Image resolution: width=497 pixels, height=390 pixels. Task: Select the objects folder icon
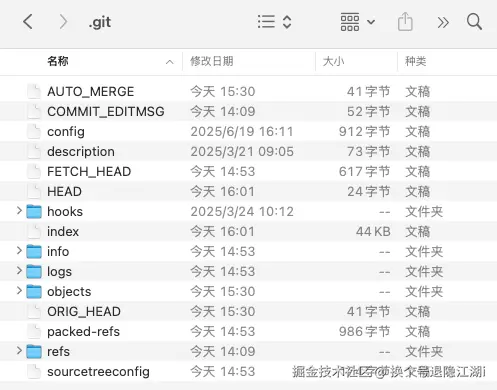click(x=34, y=292)
